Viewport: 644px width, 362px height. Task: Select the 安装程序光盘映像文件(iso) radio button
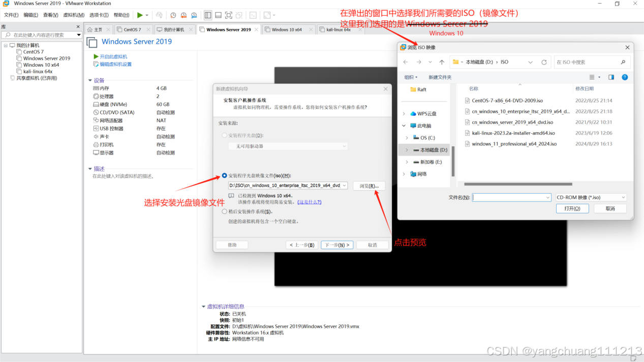[225, 175]
